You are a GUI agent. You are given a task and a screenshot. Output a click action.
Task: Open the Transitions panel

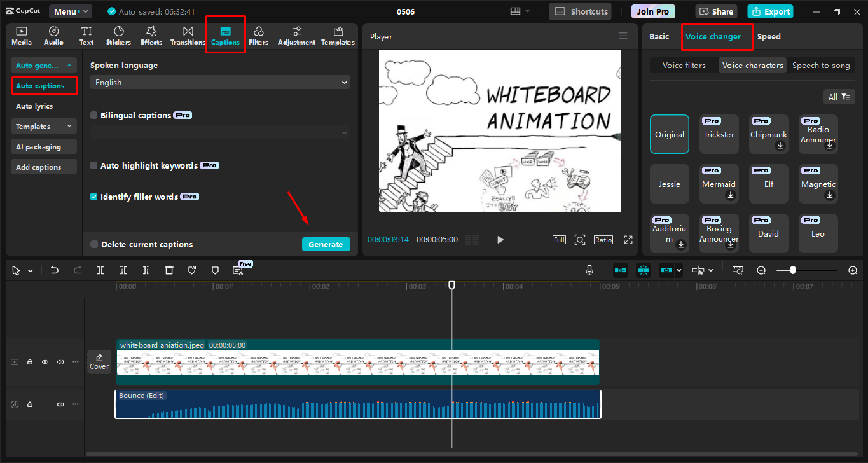[x=187, y=35]
